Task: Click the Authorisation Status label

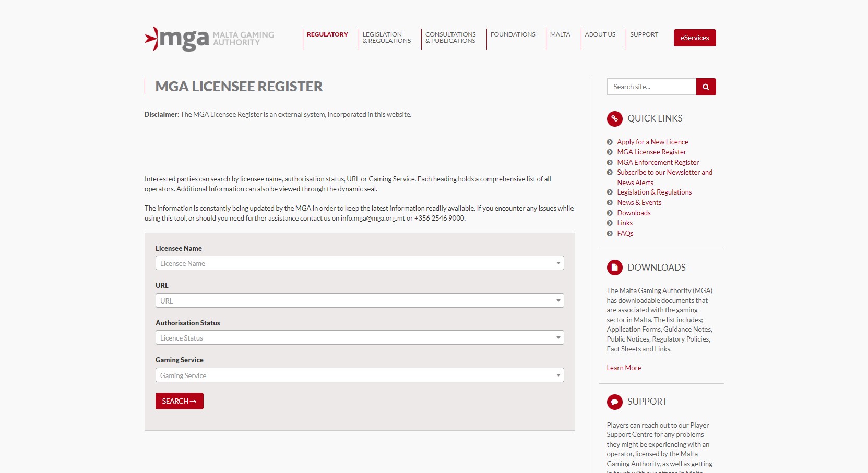Action: (188, 323)
